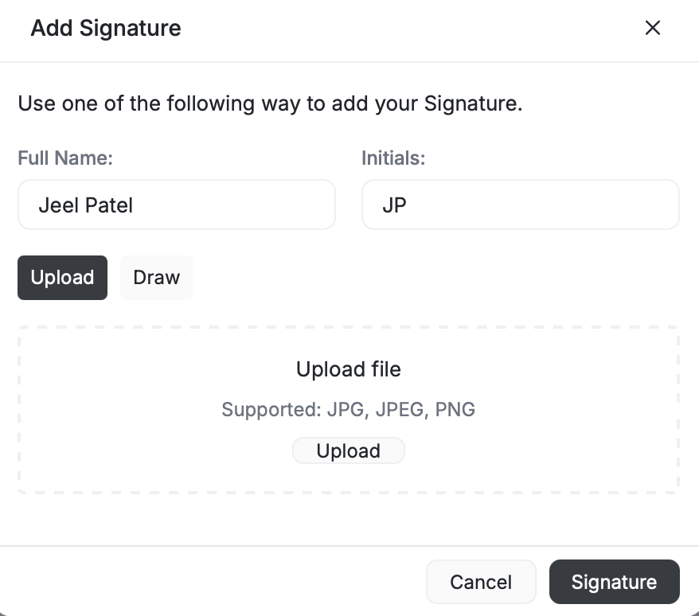Click the Upload file heading text
The height and width of the screenshot is (616, 699).
point(348,369)
